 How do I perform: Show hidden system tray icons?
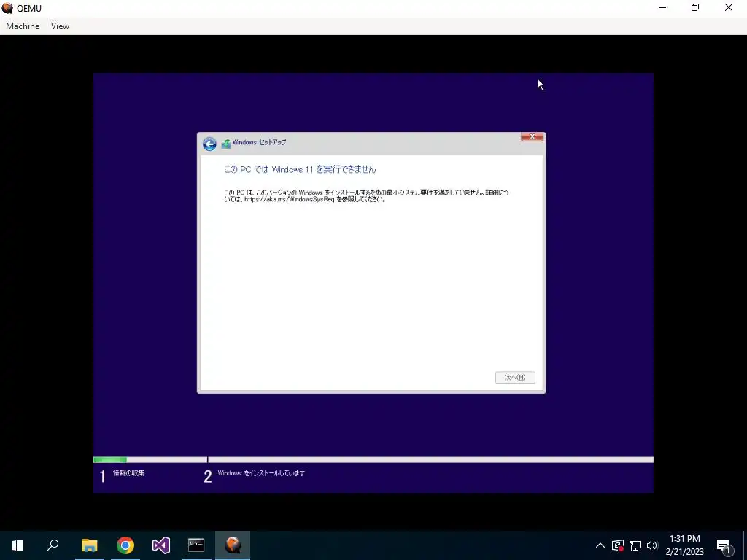point(600,545)
